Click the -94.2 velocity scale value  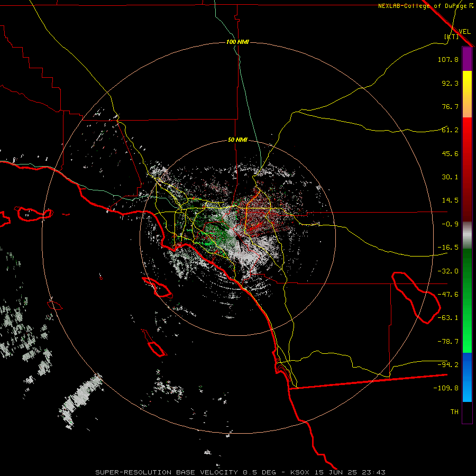point(448,365)
